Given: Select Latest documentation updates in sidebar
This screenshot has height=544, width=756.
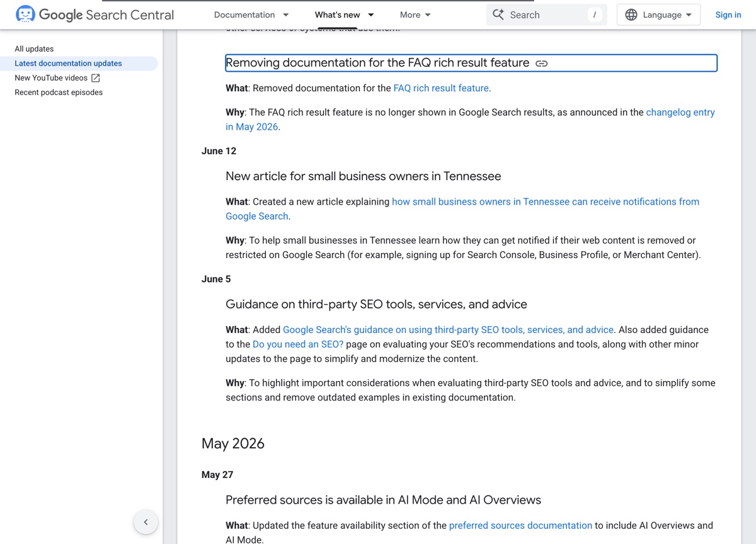Looking at the screenshot, I should [x=68, y=63].
